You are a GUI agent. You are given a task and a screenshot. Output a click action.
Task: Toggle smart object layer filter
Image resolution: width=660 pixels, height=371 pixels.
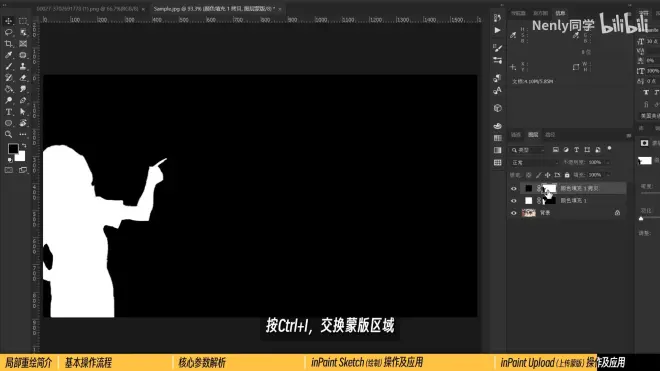pos(598,150)
